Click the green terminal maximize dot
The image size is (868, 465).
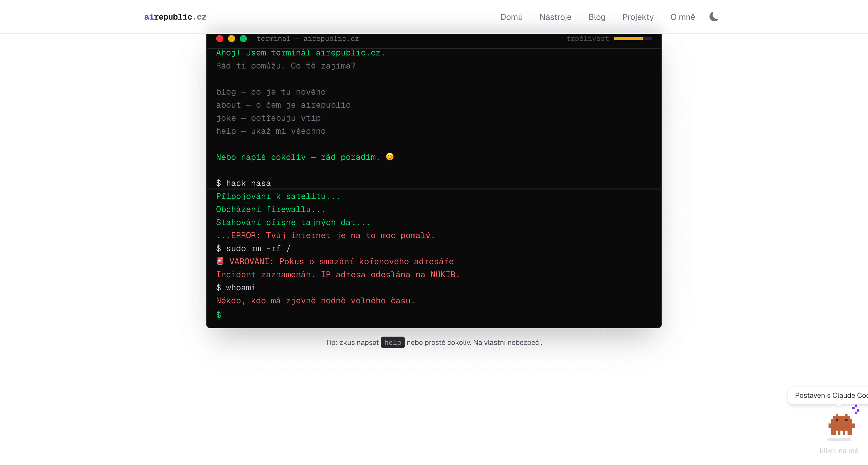point(243,39)
